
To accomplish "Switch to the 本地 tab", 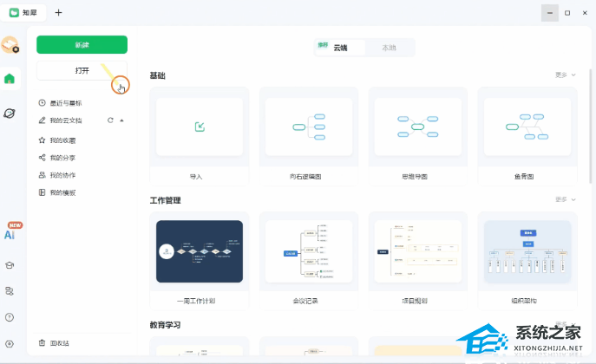I will [x=389, y=48].
